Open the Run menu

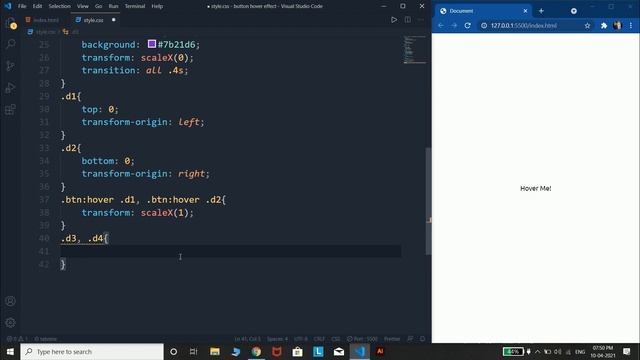[x=113, y=6]
